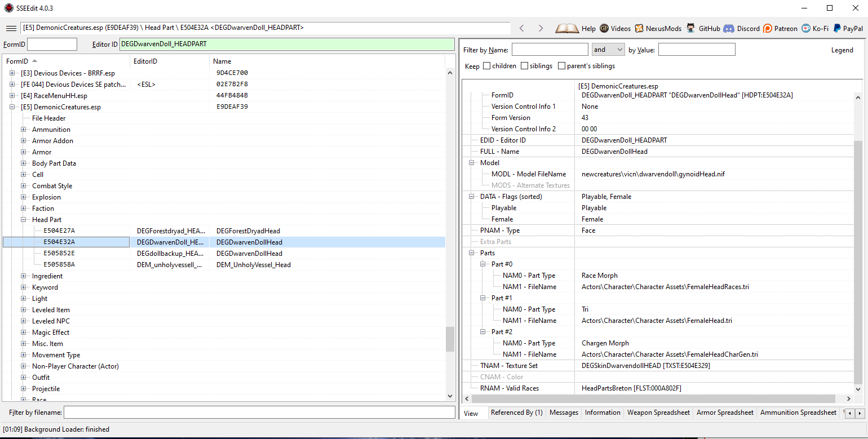Viewport: 868px width, 439px height.
Task: Open Patreon link
Action: (780, 28)
